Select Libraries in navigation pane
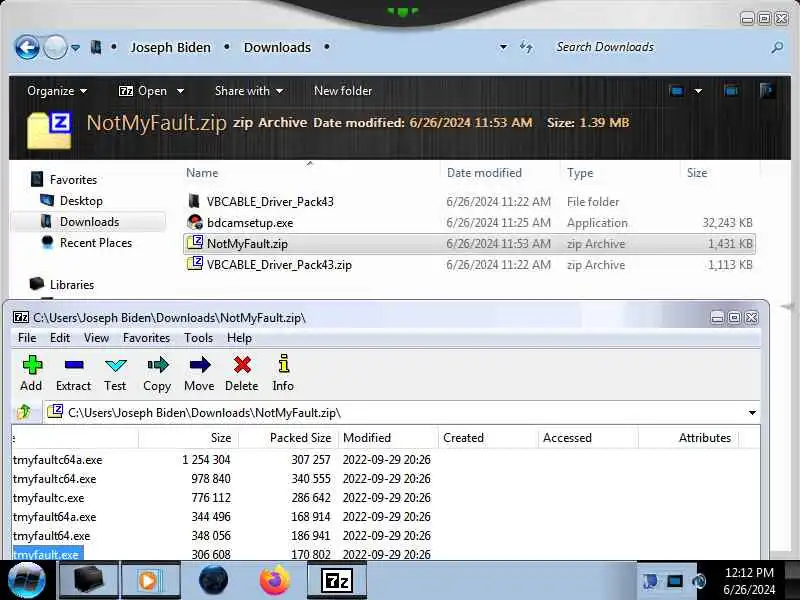Viewport: 800px width, 600px height. click(x=71, y=285)
